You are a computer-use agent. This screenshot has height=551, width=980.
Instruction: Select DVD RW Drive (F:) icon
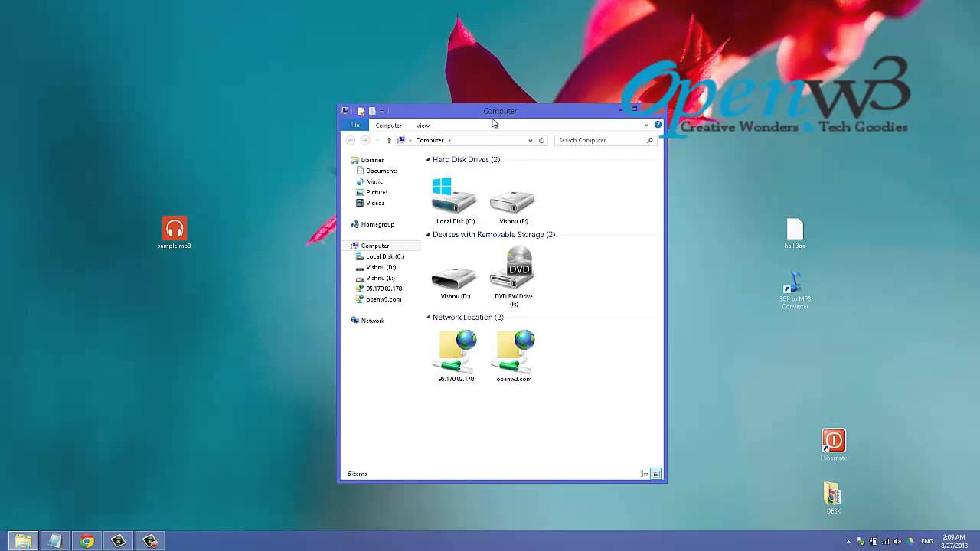(513, 277)
